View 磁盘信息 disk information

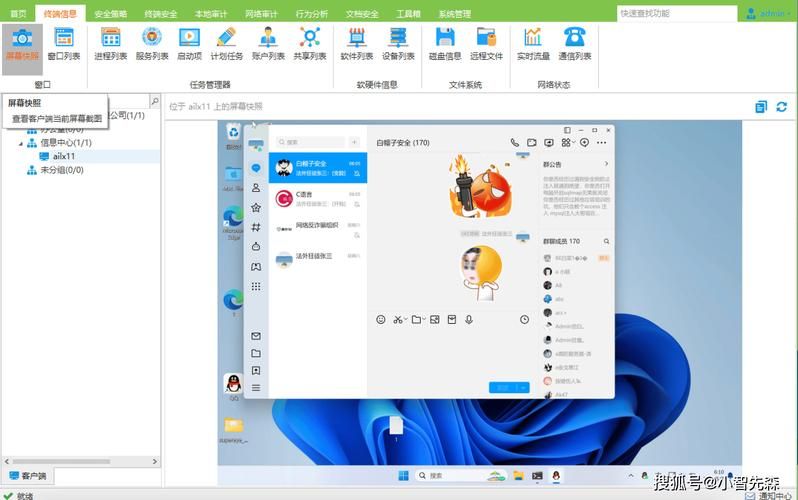[445, 43]
